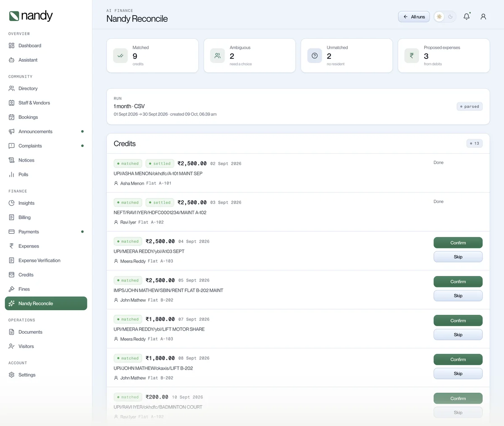Select the Directory people icon
This screenshot has width=504, height=426.
(x=11, y=89)
